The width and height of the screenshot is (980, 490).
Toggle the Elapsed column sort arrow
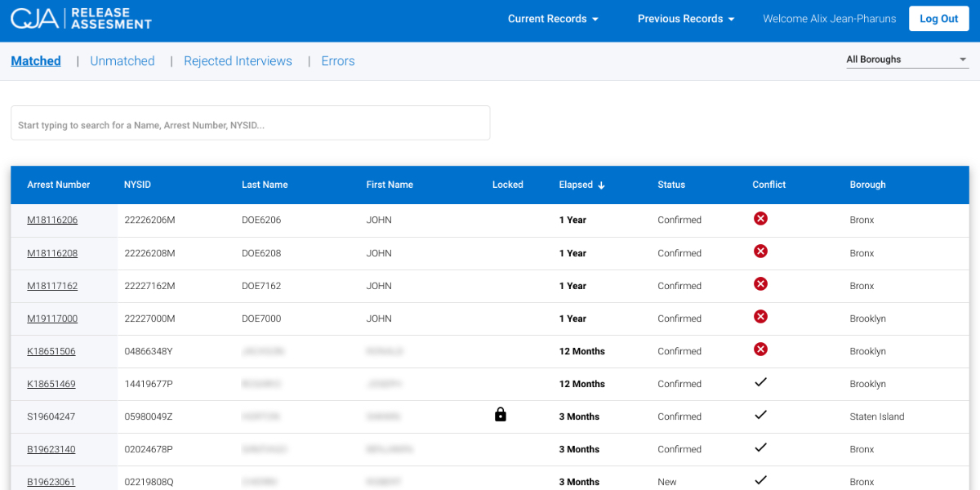(x=601, y=185)
